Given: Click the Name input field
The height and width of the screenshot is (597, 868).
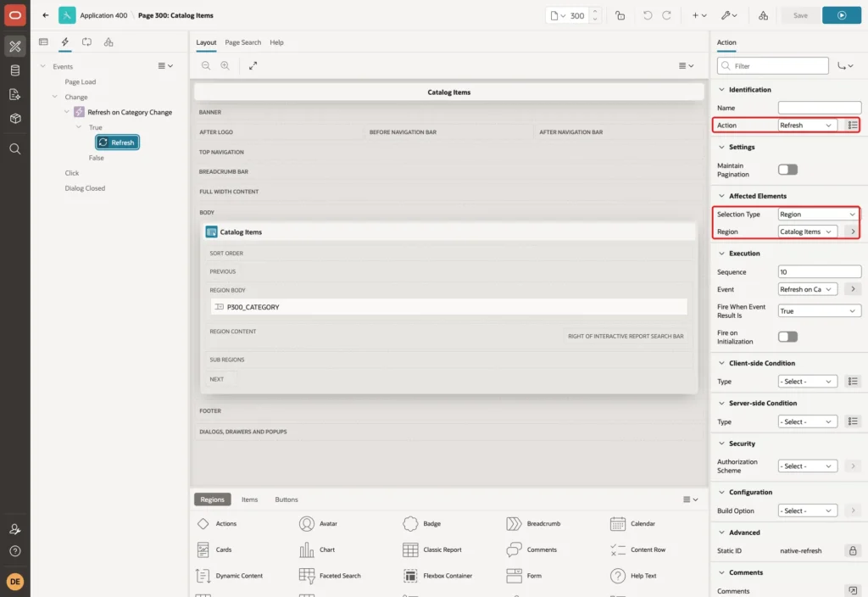Looking at the screenshot, I should pos(820,108).
